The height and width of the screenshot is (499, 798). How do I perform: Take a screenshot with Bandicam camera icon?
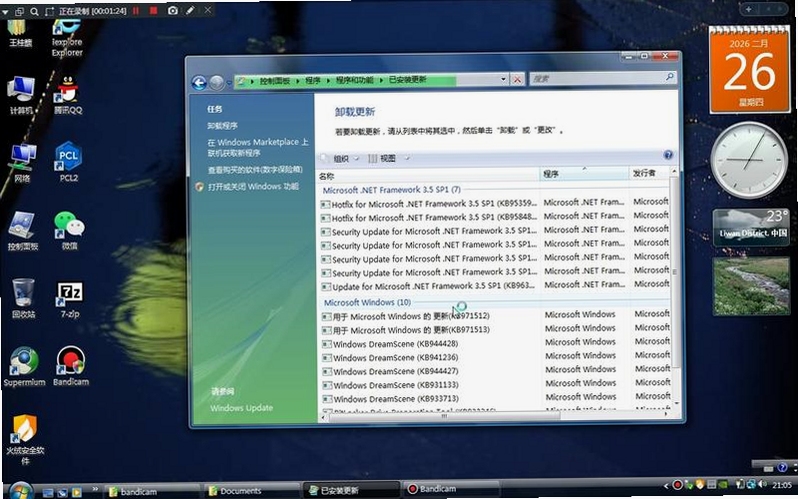coord(173,10)
